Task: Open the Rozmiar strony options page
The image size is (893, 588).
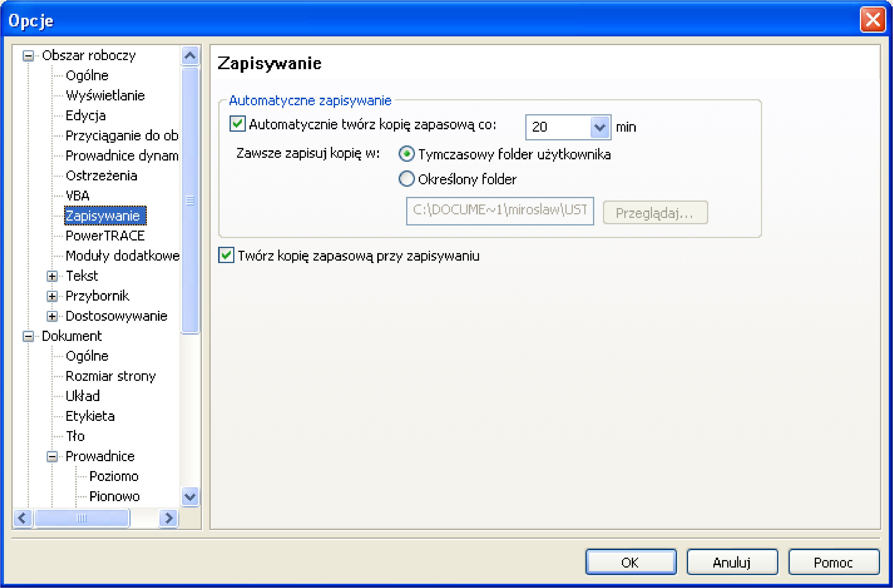Action: 110,376
